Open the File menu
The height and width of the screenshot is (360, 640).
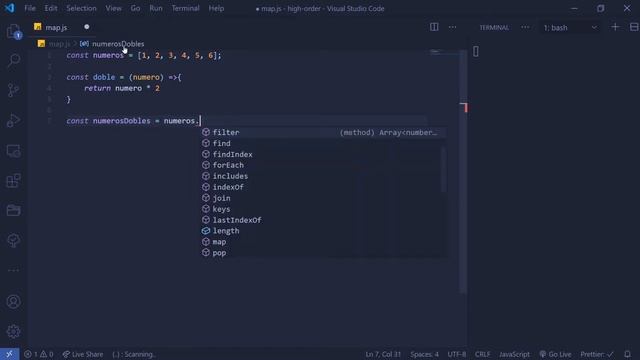[x=30, y=8]
